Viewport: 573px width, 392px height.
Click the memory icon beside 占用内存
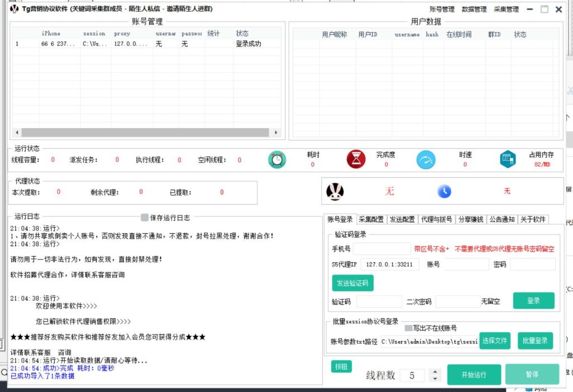tap(508, 159)
